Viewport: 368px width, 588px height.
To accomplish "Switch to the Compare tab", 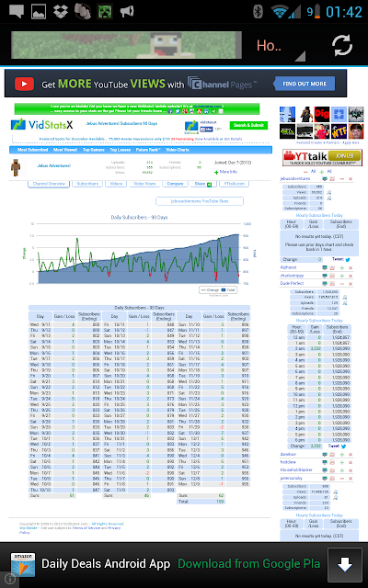I will [x=175, y=184].
